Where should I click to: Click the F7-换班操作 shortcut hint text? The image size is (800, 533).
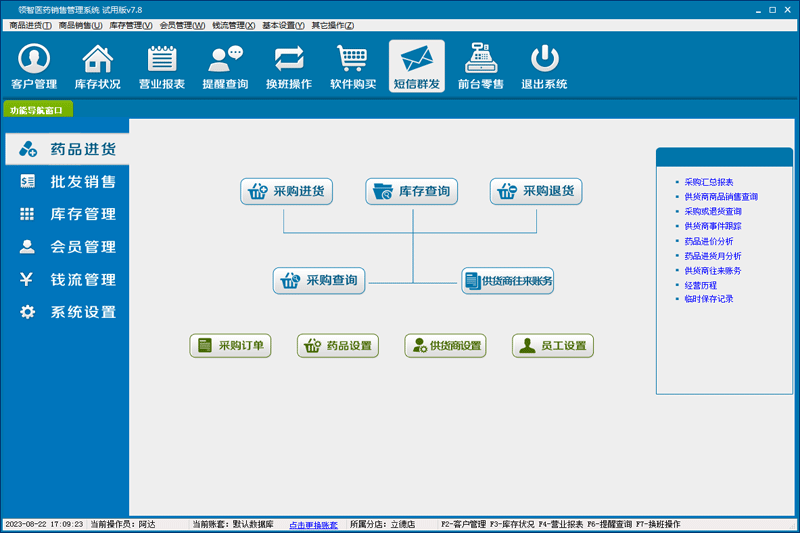click(658, 524)
